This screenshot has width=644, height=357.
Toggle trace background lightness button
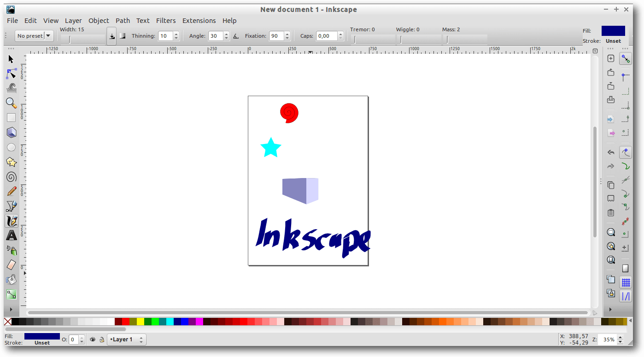(123, 36)
